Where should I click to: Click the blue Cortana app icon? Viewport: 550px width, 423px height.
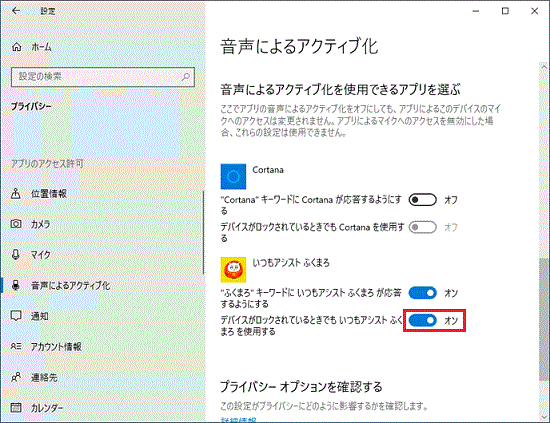click(233, 176)
